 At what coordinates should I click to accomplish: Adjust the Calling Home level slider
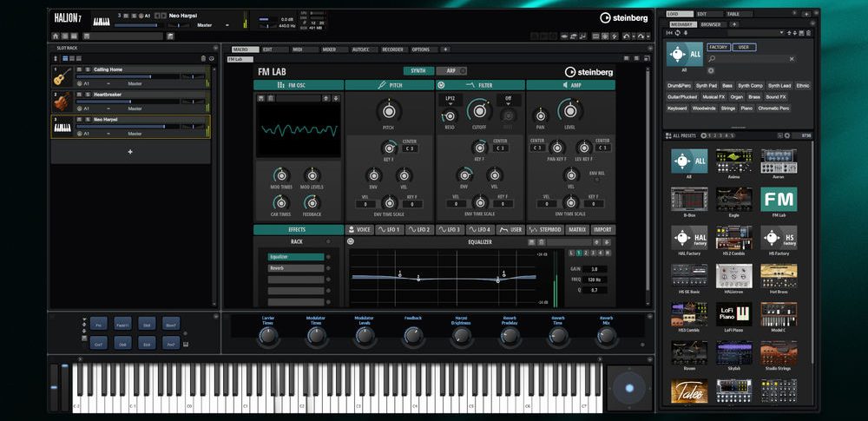(128, 77)
